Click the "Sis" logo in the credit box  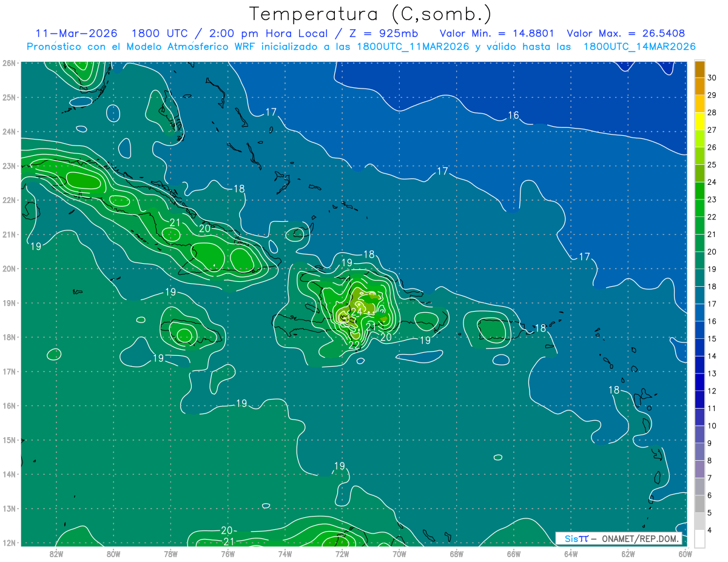pyautogui.click(x=571, y=538)
